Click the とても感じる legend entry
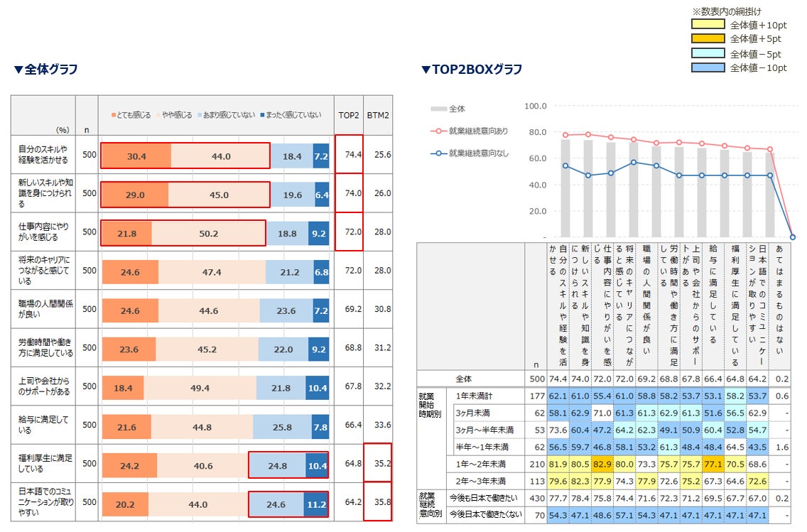The image size is (807, 532). (x=131, y=115)
